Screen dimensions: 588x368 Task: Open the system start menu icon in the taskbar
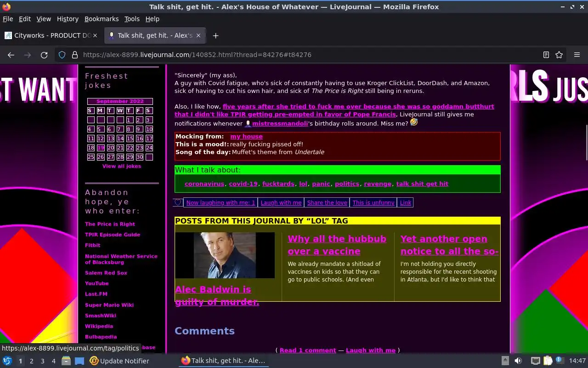[7, 361]
